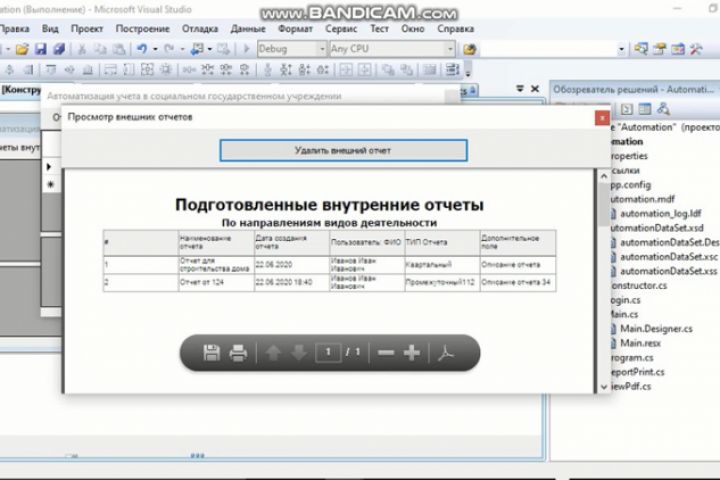Open the Формат menu
720x480 pixels.
[295, 28]
